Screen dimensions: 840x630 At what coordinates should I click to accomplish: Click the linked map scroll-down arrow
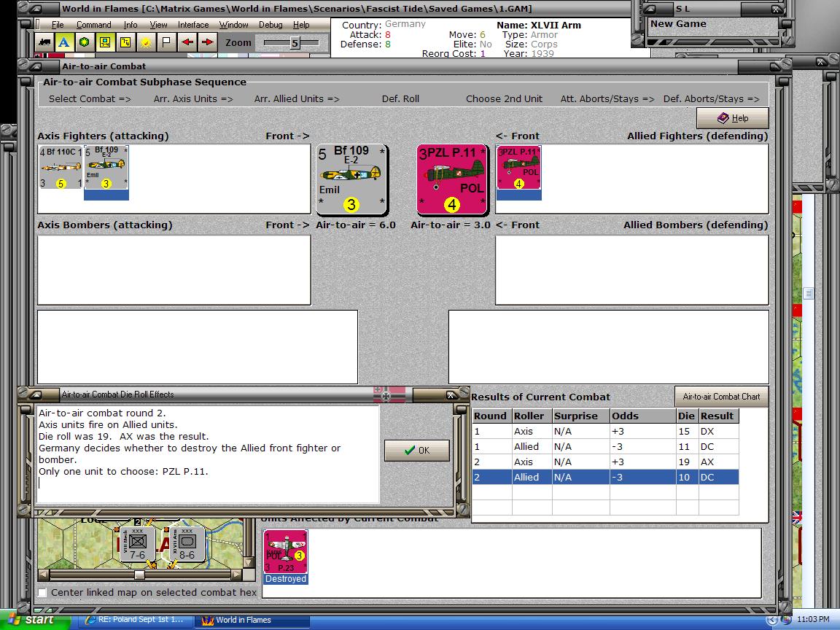(248, 562)
